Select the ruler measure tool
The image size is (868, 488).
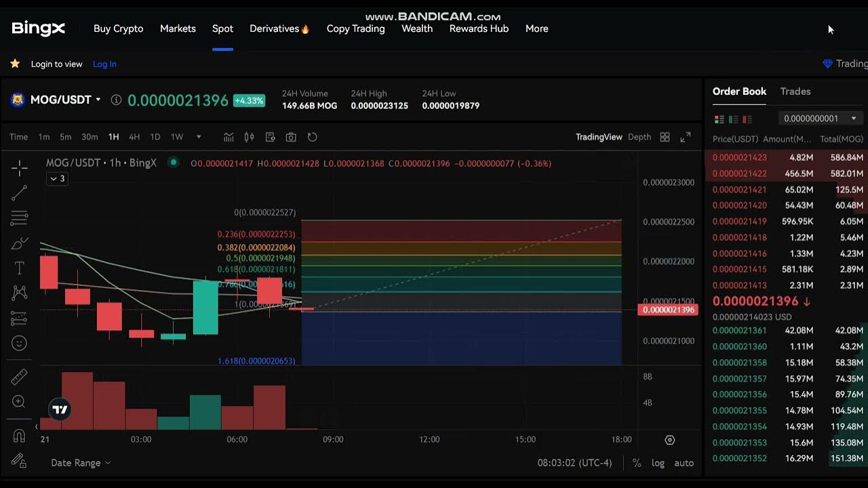(19, 377)
